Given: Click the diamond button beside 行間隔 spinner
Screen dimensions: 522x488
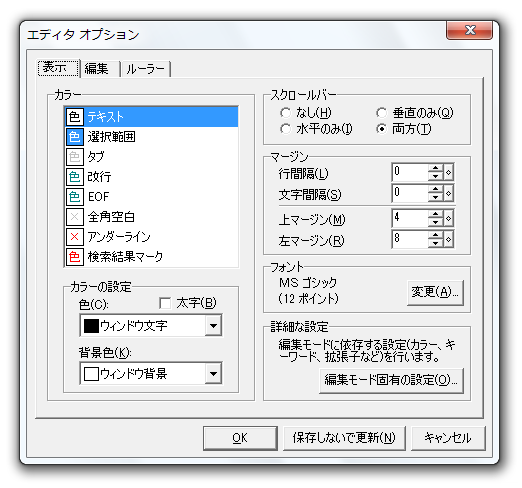Looking at the screenshot, I should (x=448, y=172).
